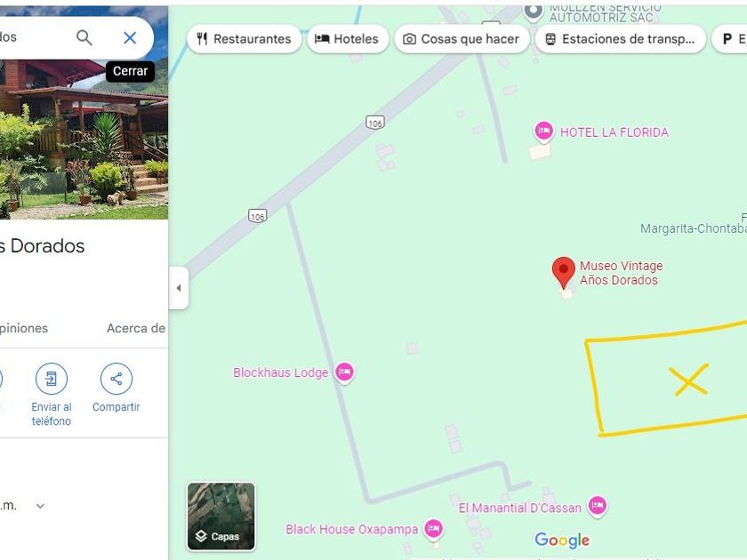Image resolution: width=747 pixels, height=560 pixels.
Task: Click the Compartir share icon
Action: click(x=116, y=379)
